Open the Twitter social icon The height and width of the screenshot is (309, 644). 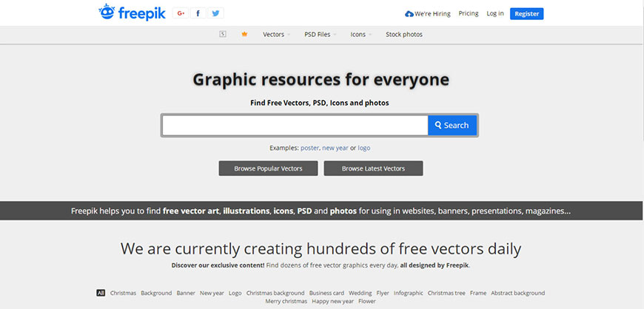click(215, 13)
